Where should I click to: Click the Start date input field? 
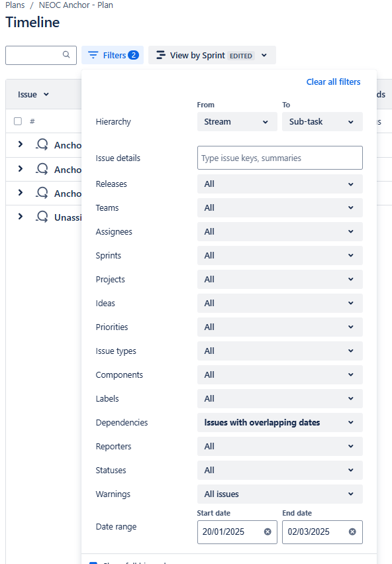tap(237, 532)
